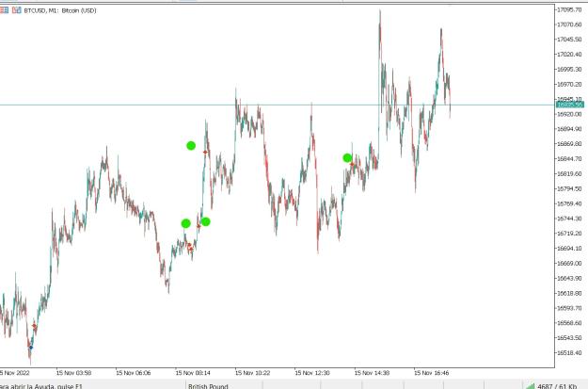This screenshot has height=389, width=588.
Task: Click the 16694.10 price label
Action: (x=569, y=249)
